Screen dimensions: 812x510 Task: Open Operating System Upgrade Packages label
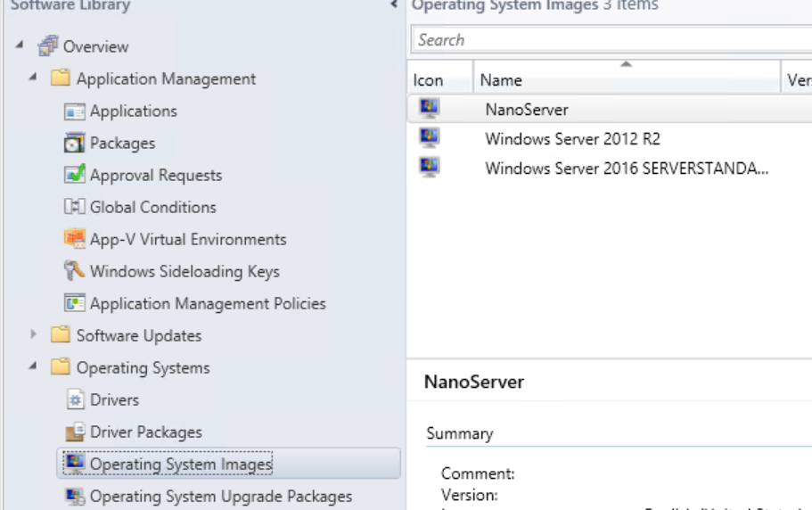(221, 496)
